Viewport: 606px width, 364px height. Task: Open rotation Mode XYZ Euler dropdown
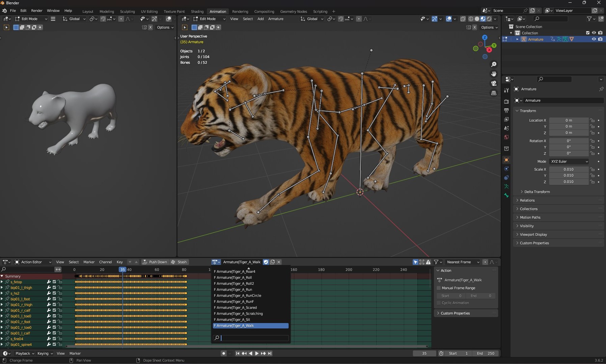569,161
